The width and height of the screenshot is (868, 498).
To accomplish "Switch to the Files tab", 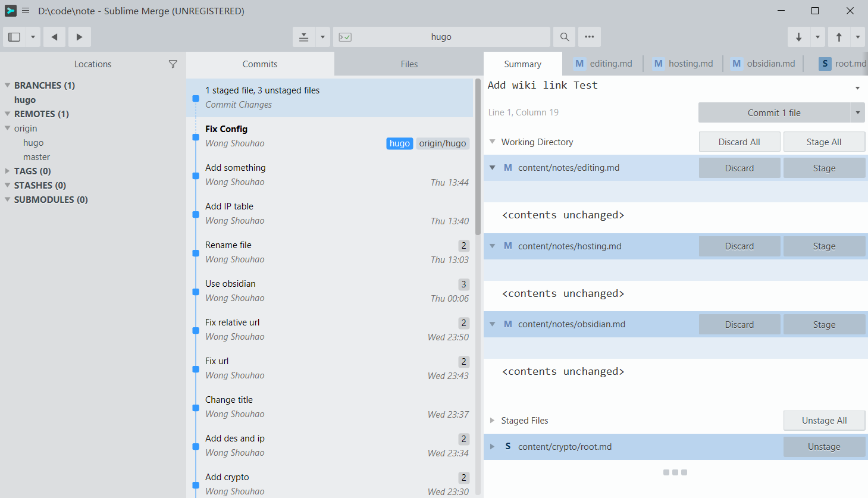I will [409, 64].
